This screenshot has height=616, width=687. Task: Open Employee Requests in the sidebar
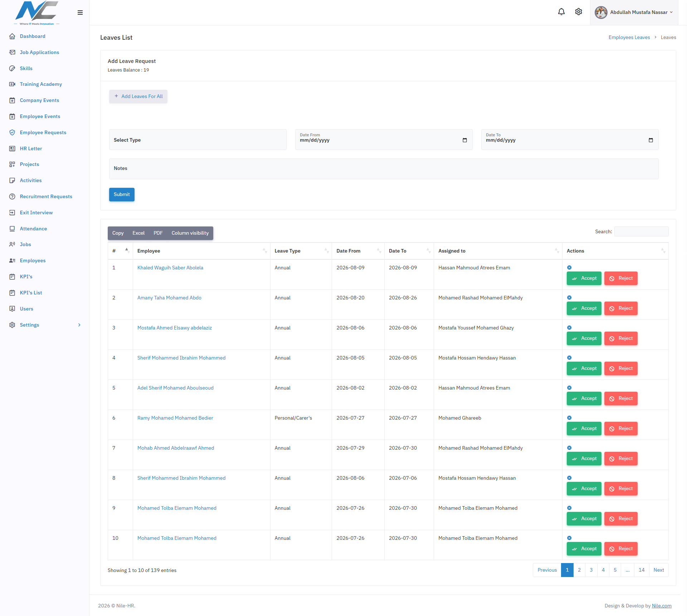(x=43, y=132)
